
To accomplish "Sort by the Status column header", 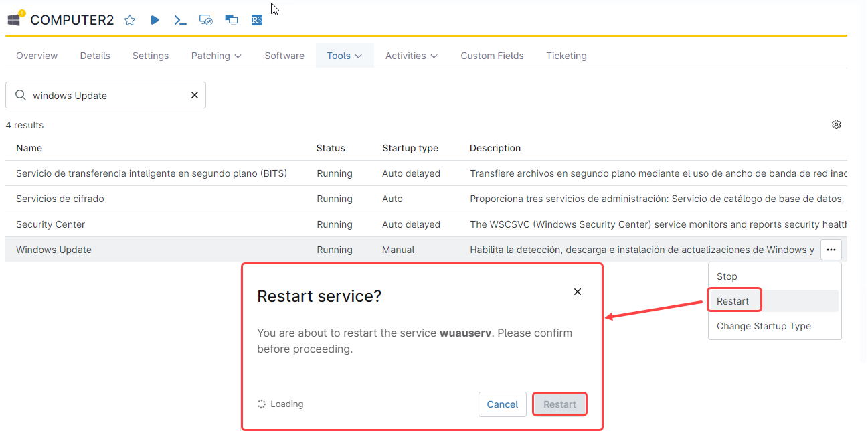I will coord(331,148).
